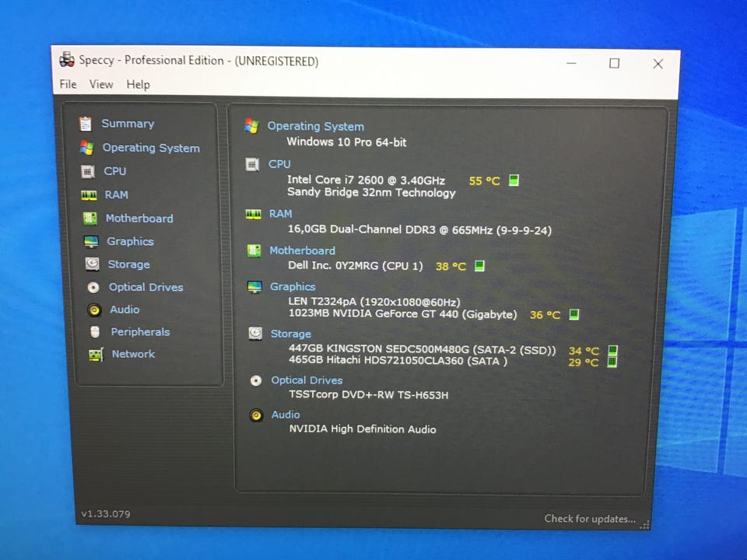This screenshot has height=560, width=747.
Task: Open the Storage heading link in summary
Action: (x=290, y=334)
